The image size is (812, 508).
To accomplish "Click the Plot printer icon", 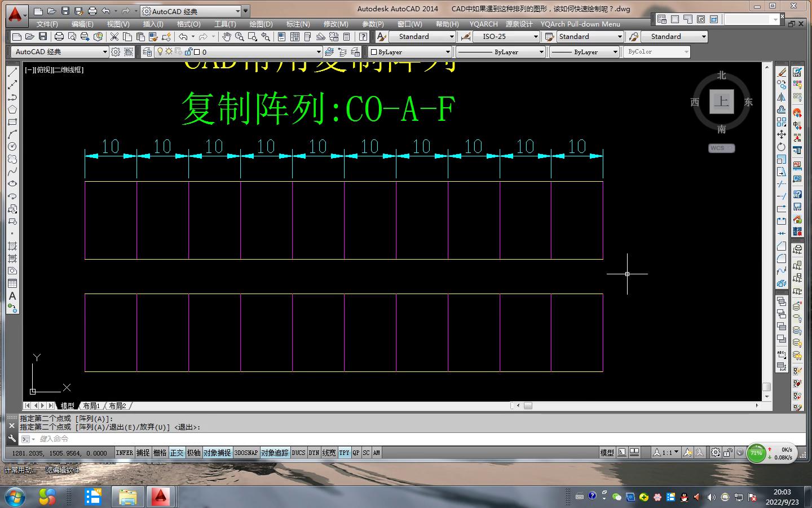I will (59, 37).
